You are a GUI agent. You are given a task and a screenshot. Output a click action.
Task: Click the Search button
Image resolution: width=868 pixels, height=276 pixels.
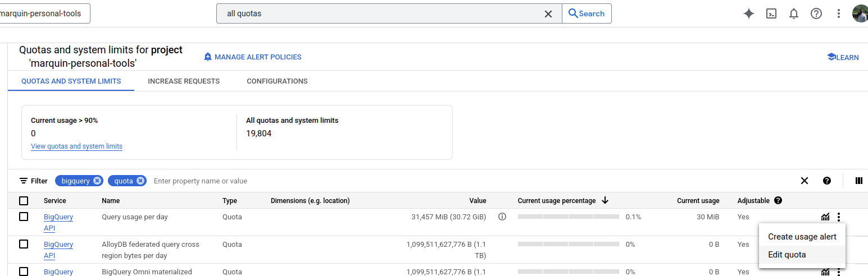click(x=587, y=13)
